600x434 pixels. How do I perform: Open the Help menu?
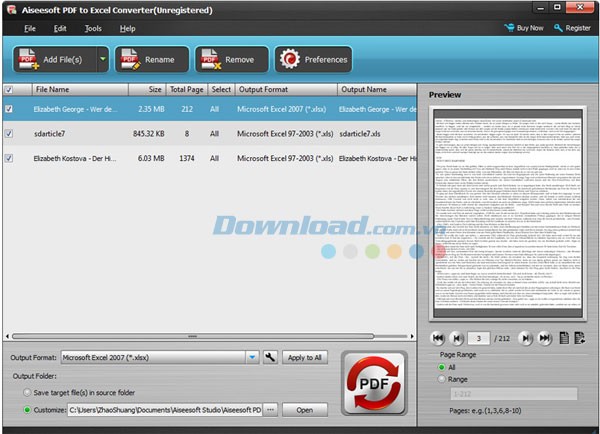pyautogui.click(x=127, y=29)
